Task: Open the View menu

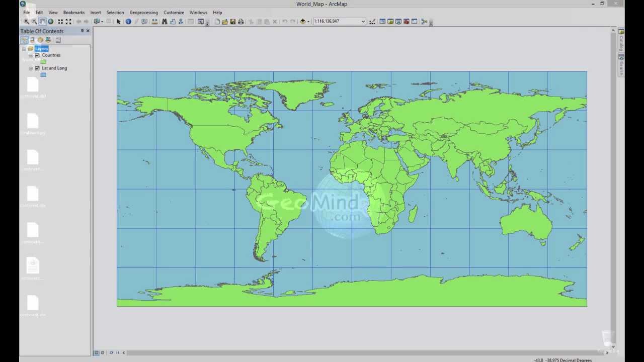Action: coord(53,12)
